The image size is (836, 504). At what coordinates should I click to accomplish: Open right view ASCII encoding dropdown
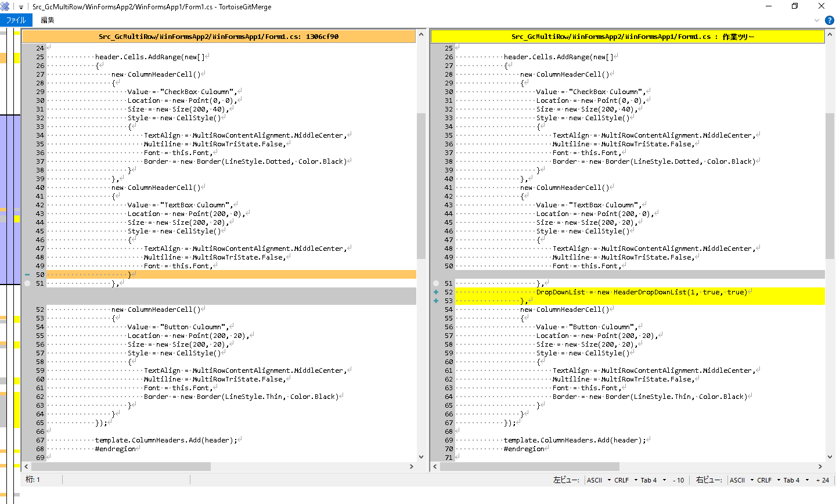(x=741, y=480)
